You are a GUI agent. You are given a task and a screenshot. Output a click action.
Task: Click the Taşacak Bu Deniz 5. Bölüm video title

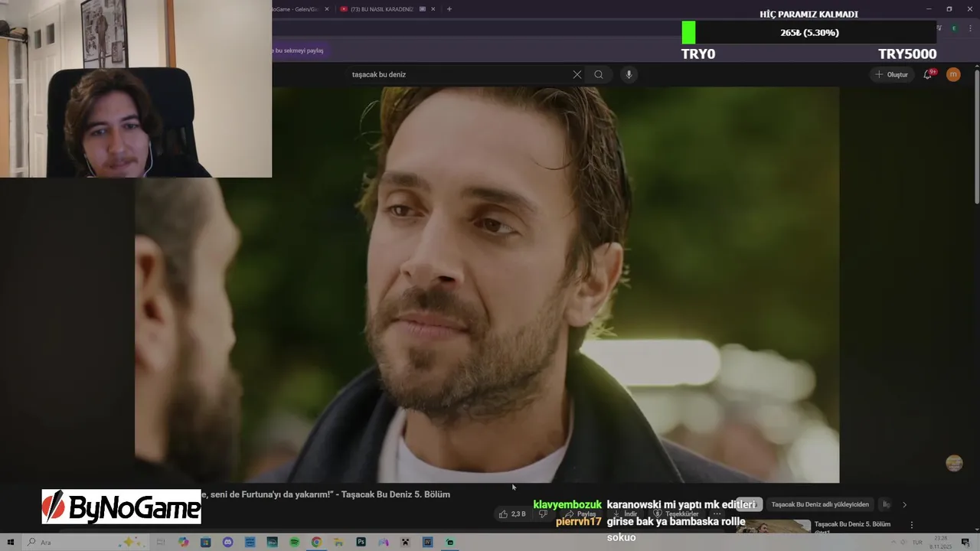[x=325, y=494]
